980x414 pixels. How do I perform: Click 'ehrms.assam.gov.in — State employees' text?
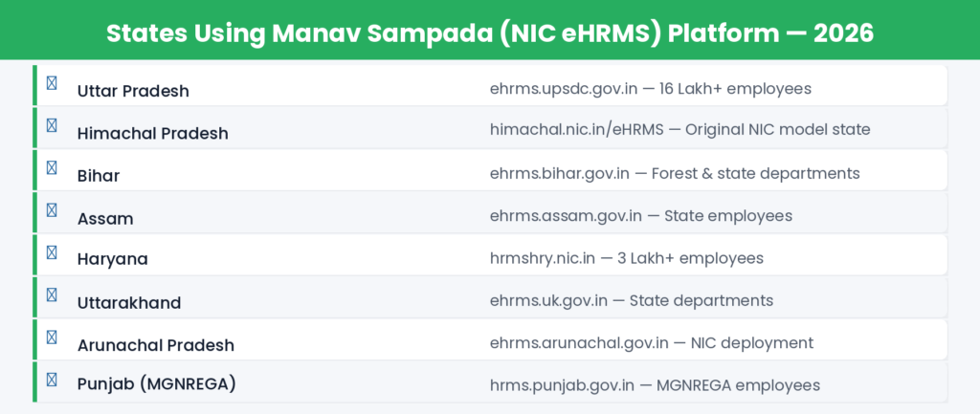tap(641, 216)
